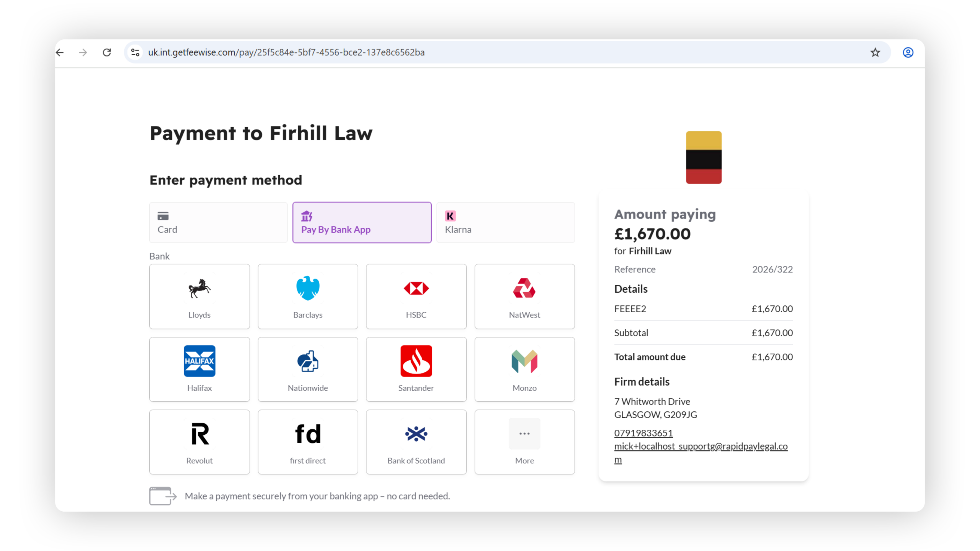Select Lloyds bank with horse logo
Screen dimensions: 980x551
coord(199,296)
